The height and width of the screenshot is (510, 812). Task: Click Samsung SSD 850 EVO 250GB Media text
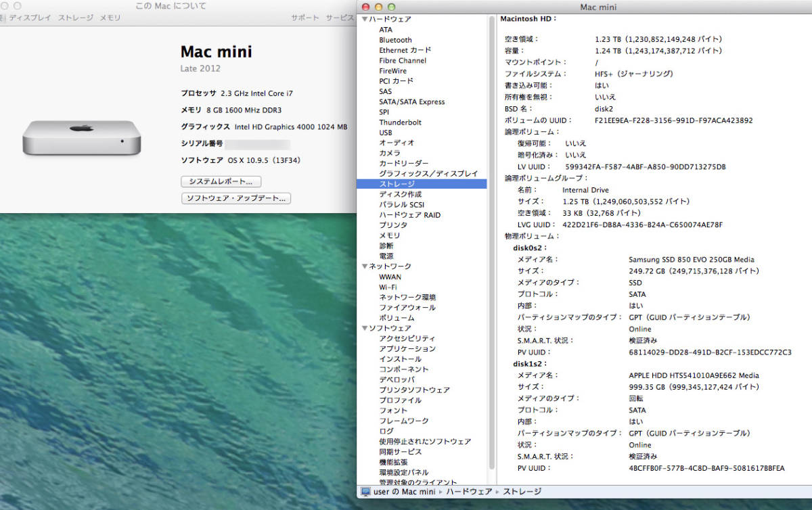(692, 260)
